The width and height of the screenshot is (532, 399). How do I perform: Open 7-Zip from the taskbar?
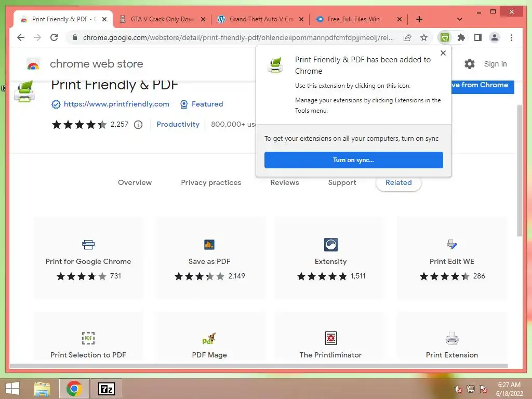tap(106, 389)
